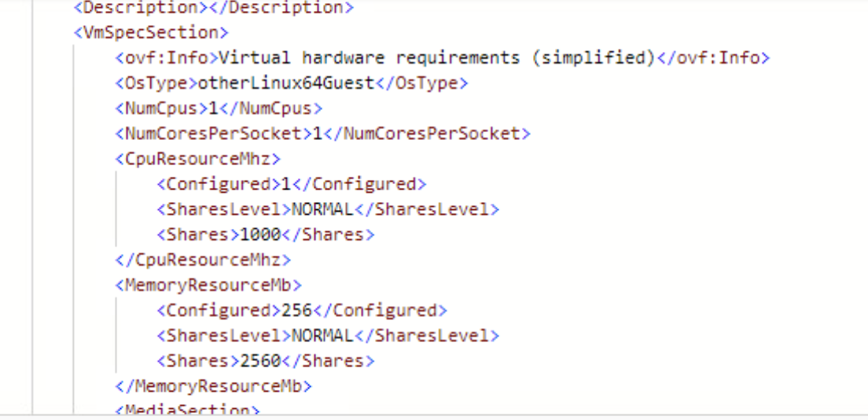The height and width of the screenshot is (420, 868).
Task: Click the NumCpus value 1
Action: pyautogui.click(x=212, y=108)
